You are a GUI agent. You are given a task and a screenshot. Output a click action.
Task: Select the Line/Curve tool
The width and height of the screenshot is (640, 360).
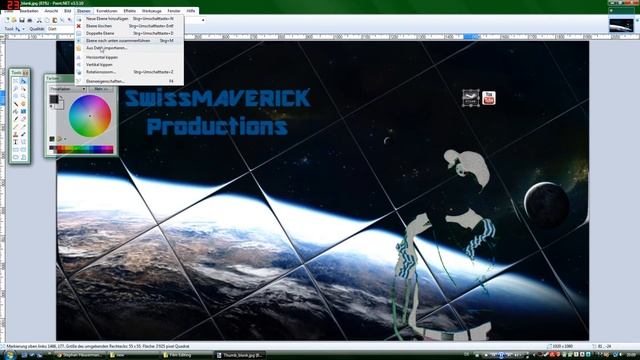(23, 142)
